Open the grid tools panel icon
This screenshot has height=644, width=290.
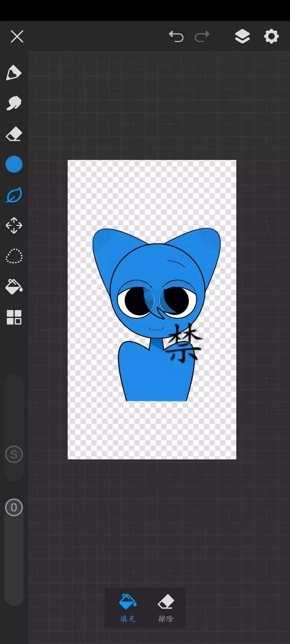pyautogui.click(x=14, y=317)
